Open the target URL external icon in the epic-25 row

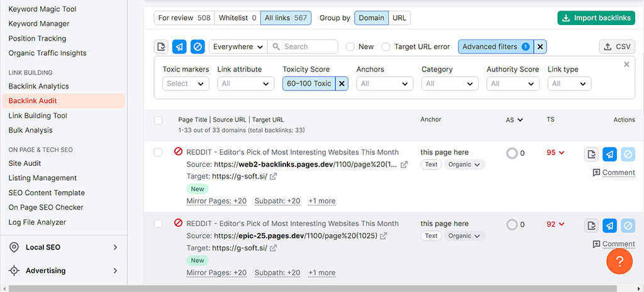click(x=273, y=248)
